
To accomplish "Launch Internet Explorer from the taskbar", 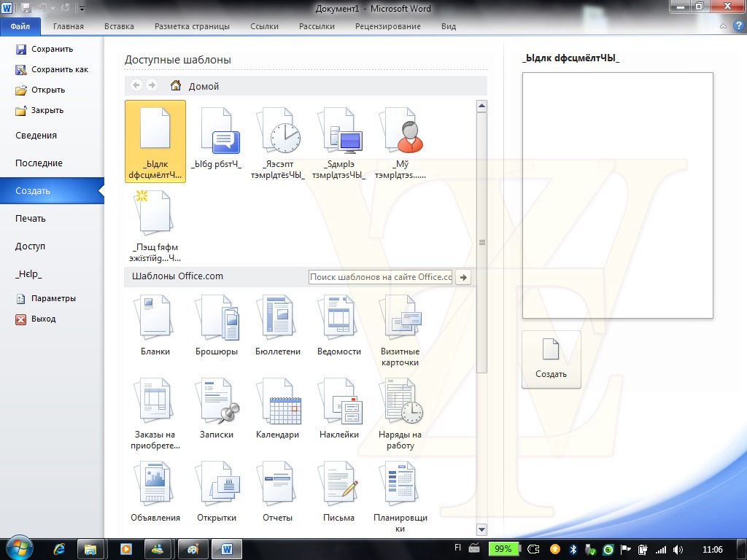I will pyautogui.click(x=59, y=548).
